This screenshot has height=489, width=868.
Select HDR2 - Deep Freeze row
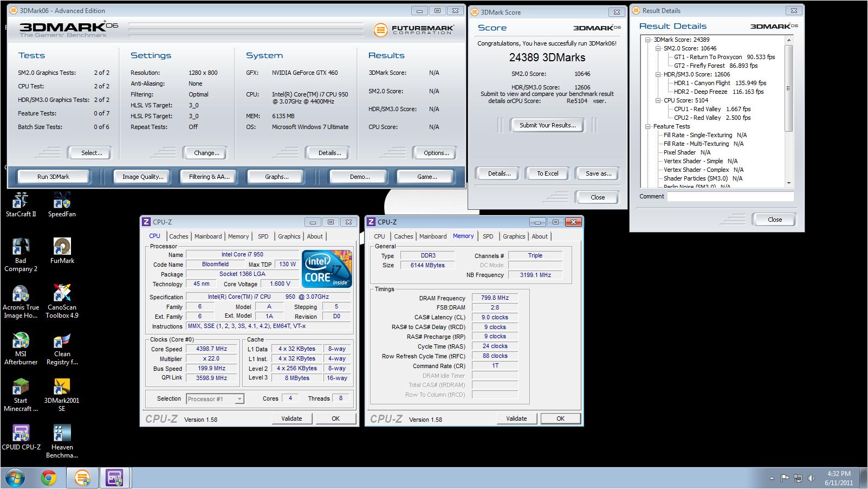pos(718,92)
